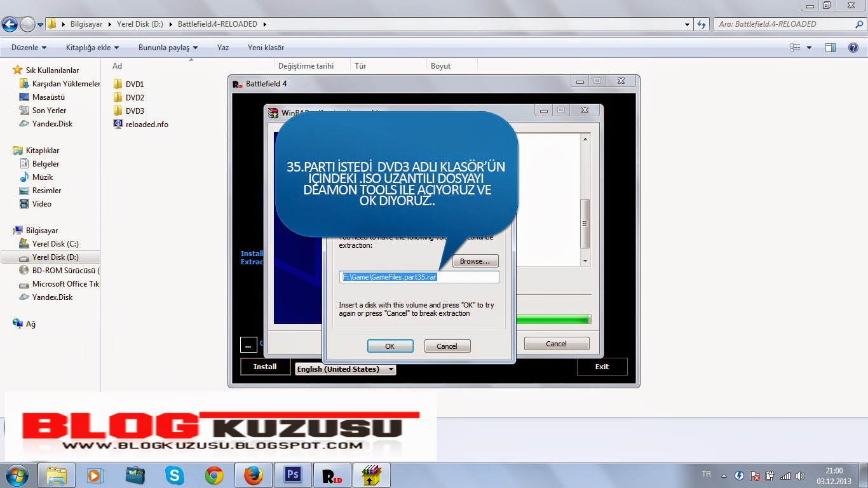
Task: Click the GameFiles.part35.rar path field
Action: pyautogui.click(x=419, y=277)
